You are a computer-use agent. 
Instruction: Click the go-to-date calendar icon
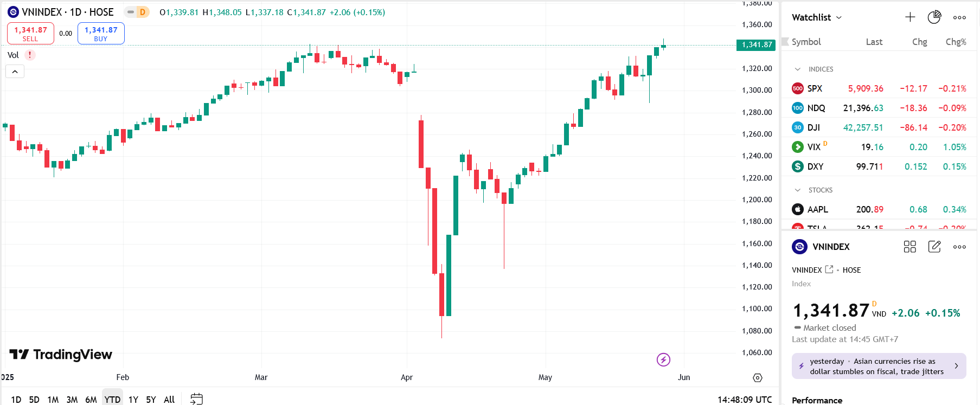click(196, 399)
